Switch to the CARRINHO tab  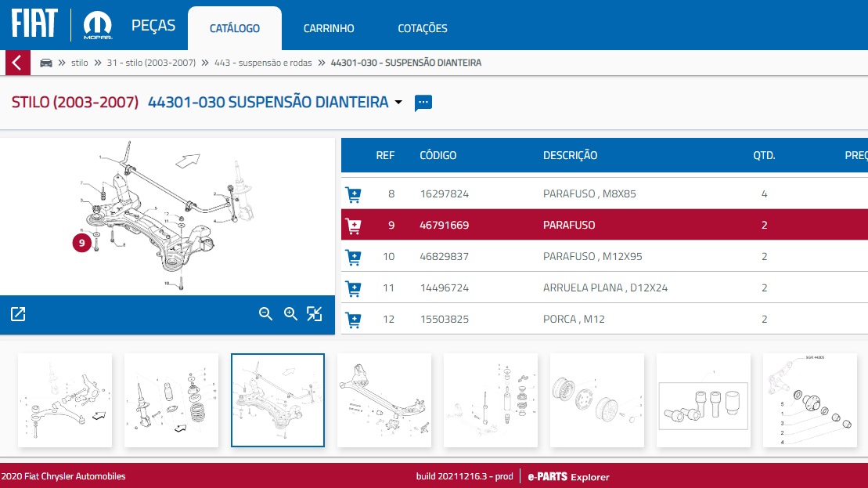click(x=329, y=29)
